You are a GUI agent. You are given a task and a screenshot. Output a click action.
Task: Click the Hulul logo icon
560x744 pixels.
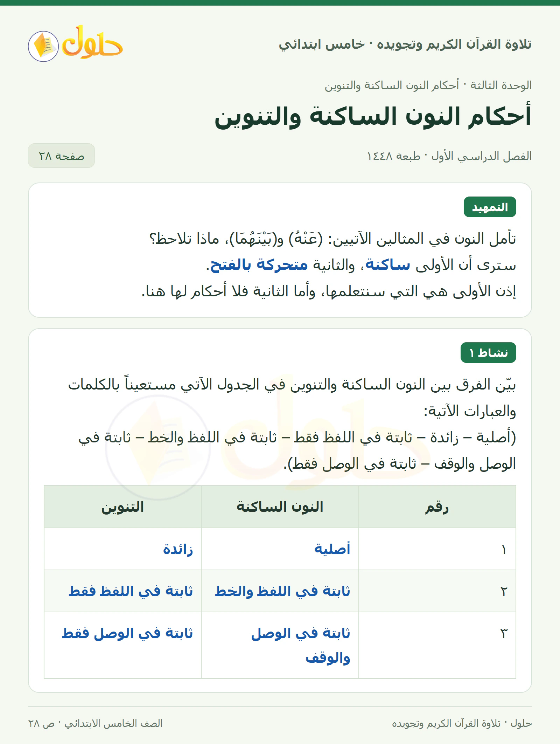coord(75,44)
